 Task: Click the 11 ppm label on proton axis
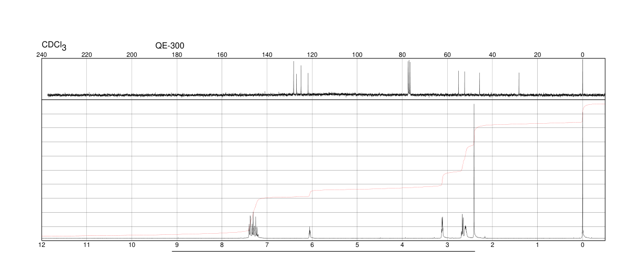pos(87,245)
